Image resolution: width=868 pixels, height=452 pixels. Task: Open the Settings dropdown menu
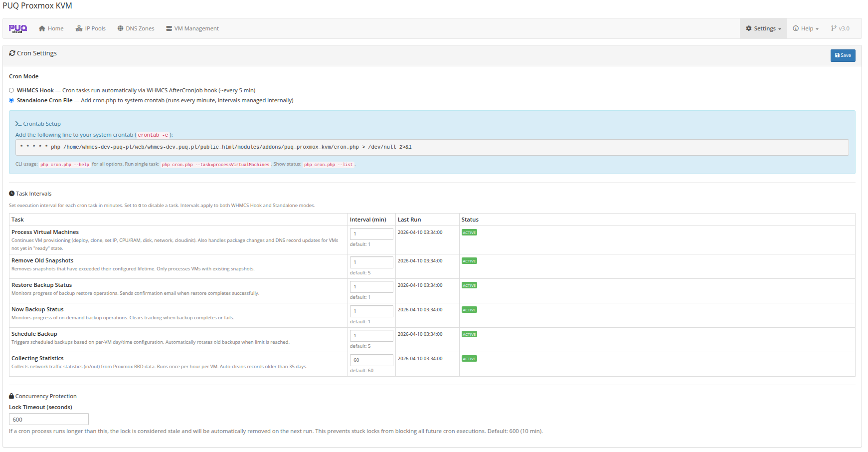click(x=763, y=28)
